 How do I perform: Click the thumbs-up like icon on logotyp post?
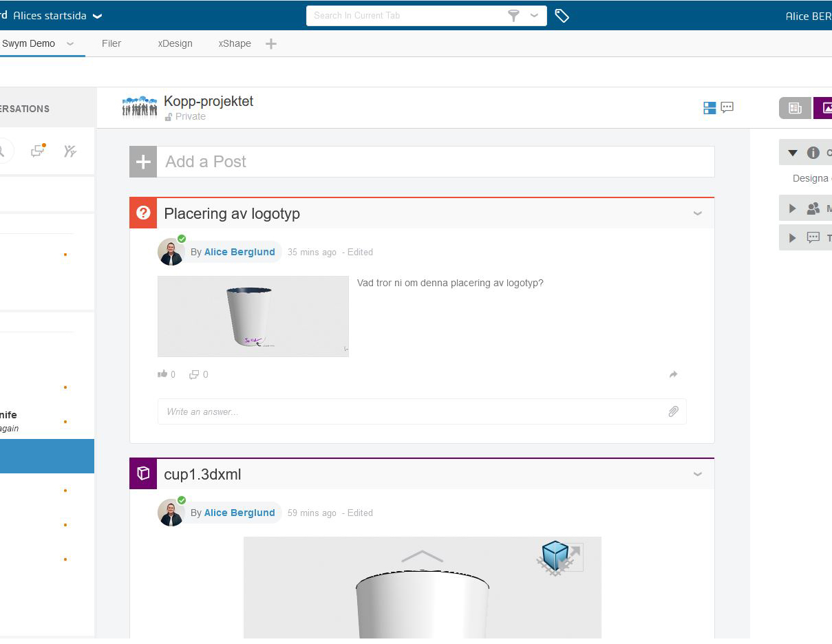[162, 374]
